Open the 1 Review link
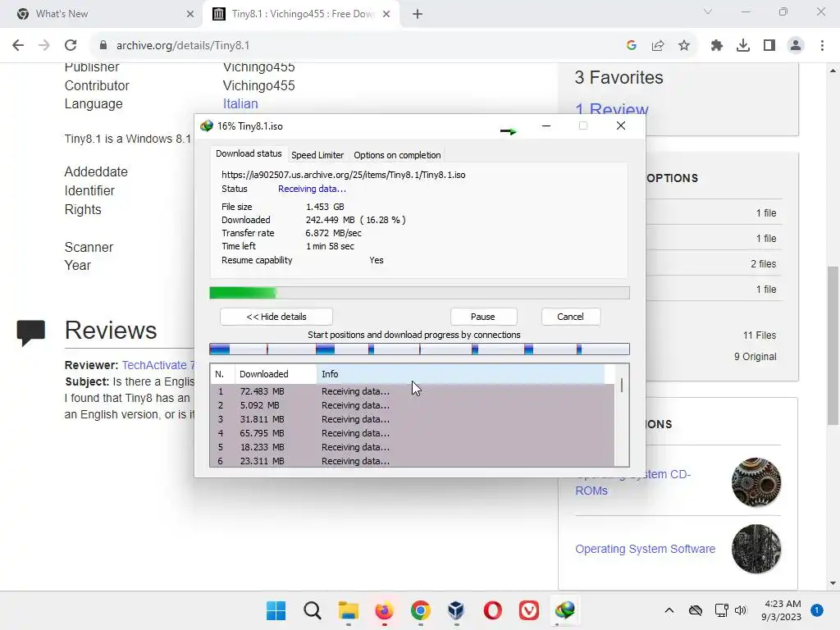The width and height of the screenshot is (840, 630). click(x=612, y=109)
